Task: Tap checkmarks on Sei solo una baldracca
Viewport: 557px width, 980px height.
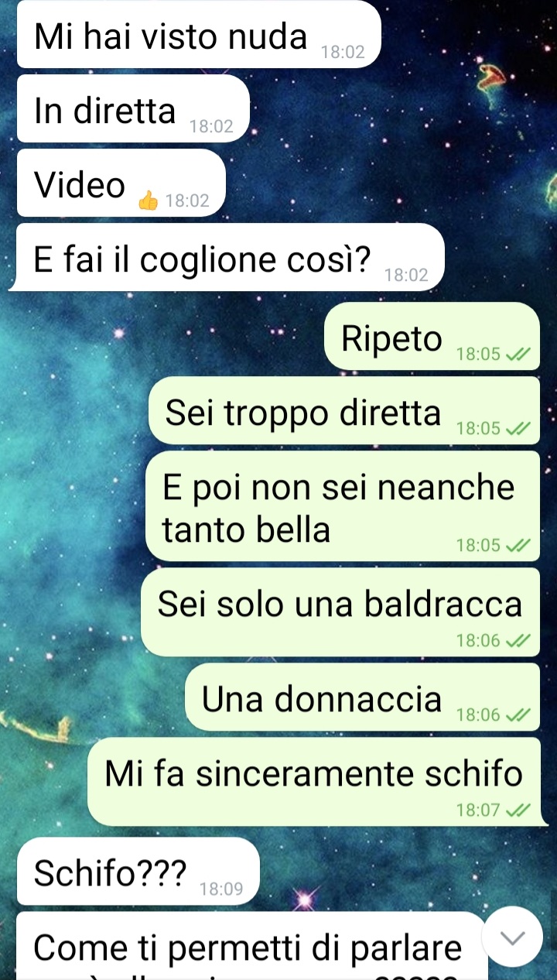Action: point(518,640)
